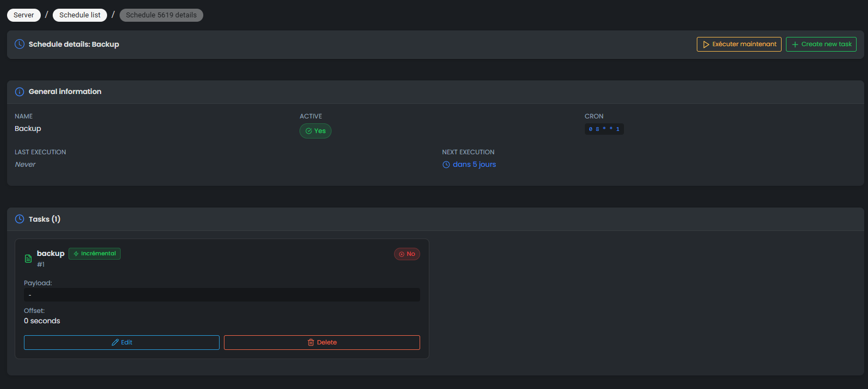Click the info icon beside General information
This screenshot has width=868, height=389.
[20, 92]
